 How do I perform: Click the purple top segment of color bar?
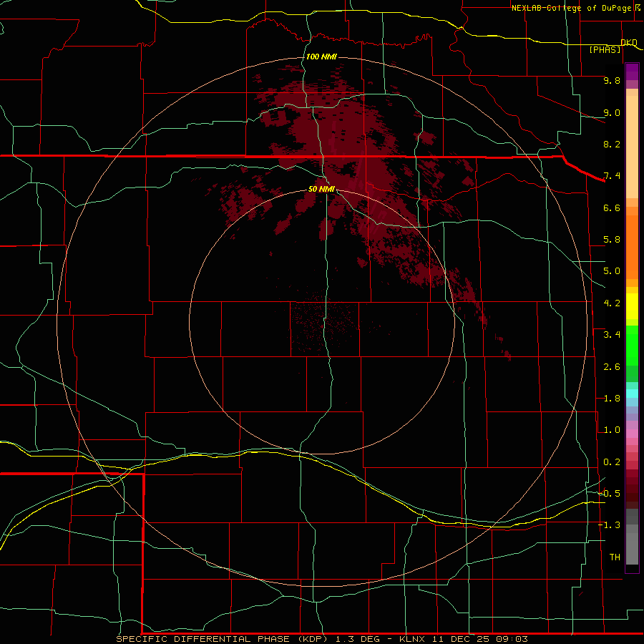[632, 72]
